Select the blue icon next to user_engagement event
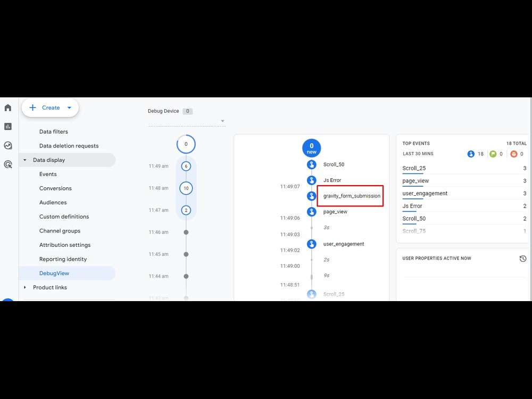The image size is (532, 399). click(311, 244)
